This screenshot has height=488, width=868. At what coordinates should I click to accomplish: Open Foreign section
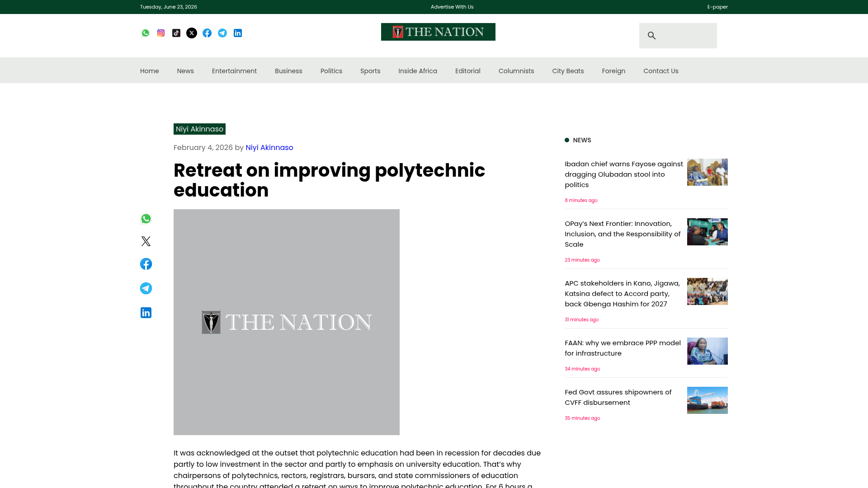click(613, 71)
